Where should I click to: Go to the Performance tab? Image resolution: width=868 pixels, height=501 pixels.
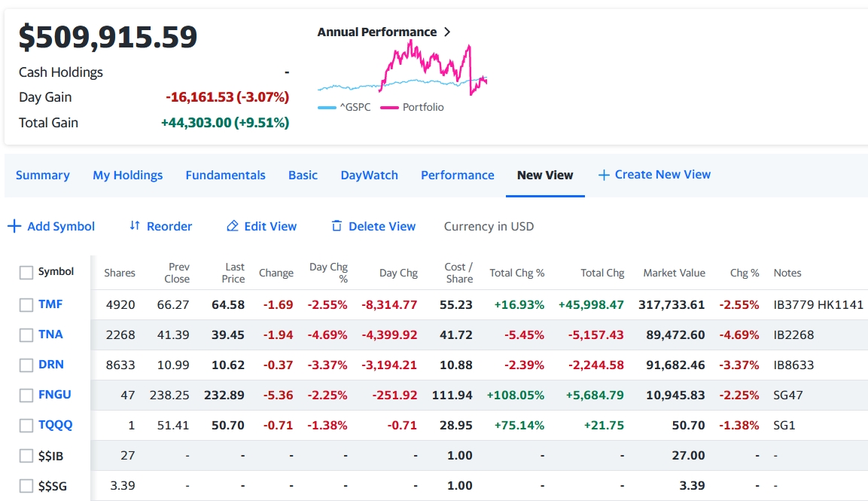[457, 175]
